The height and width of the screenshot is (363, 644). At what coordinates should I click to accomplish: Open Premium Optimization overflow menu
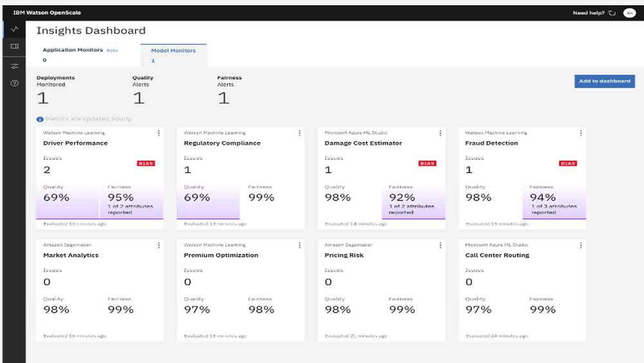point(299,246)
